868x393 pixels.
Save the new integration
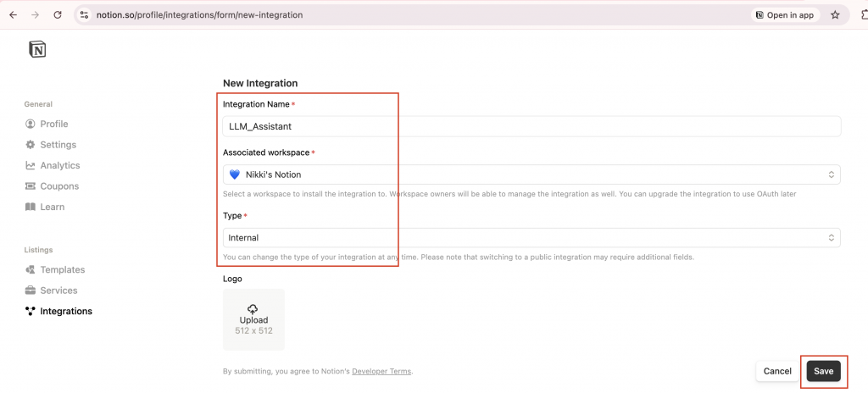point(823,371)
